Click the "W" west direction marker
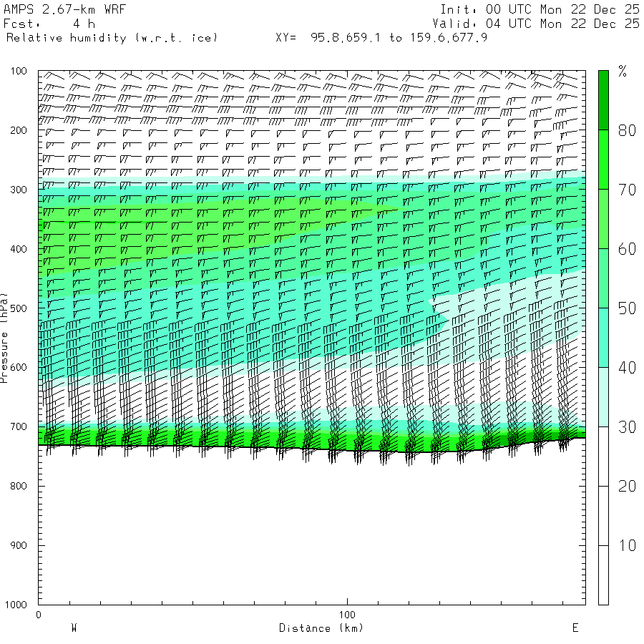The height and width of the screenshot is (644, 644). (x=74, y=628)
